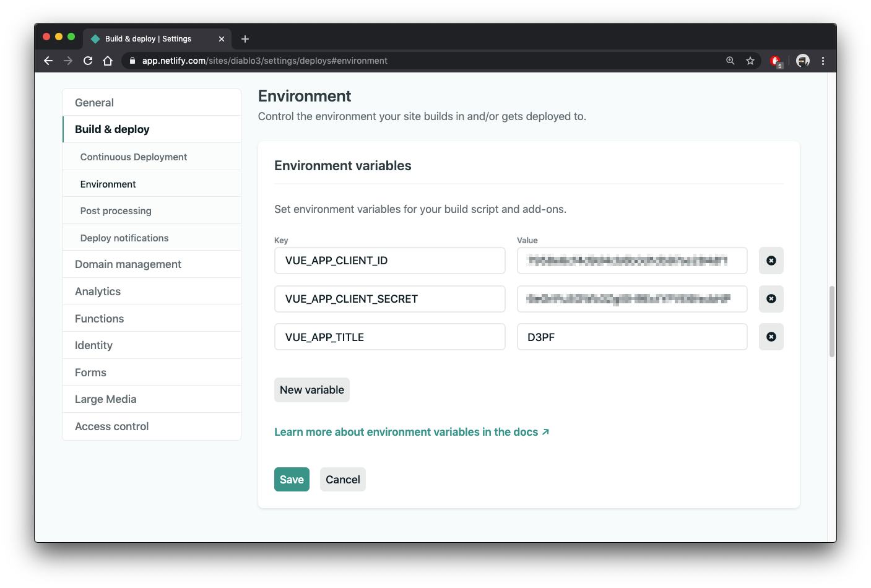Open Large Media settings
This screenshot has height=588, width=871.
tap(152, 399)
